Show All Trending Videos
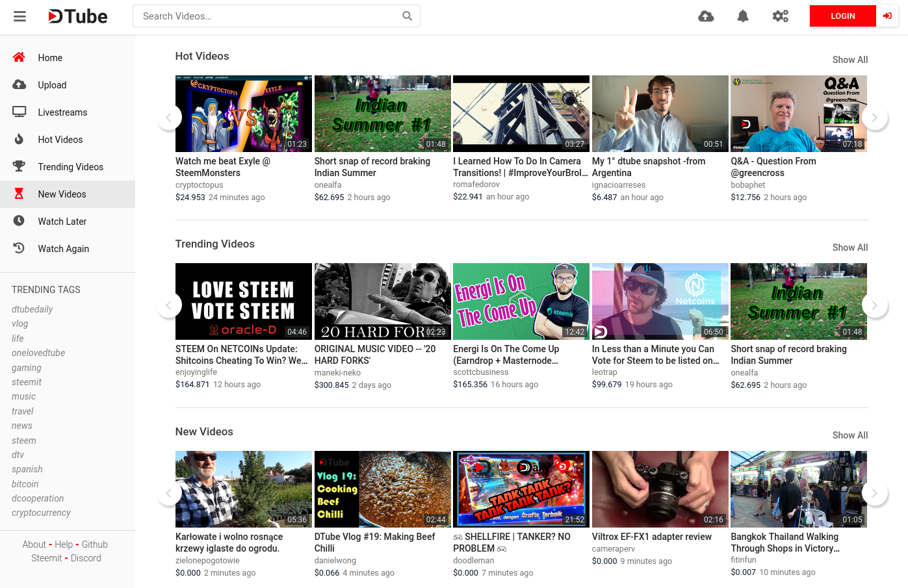Screen dimensions: 908x588 pyautogui.click(x=850, y=248)
